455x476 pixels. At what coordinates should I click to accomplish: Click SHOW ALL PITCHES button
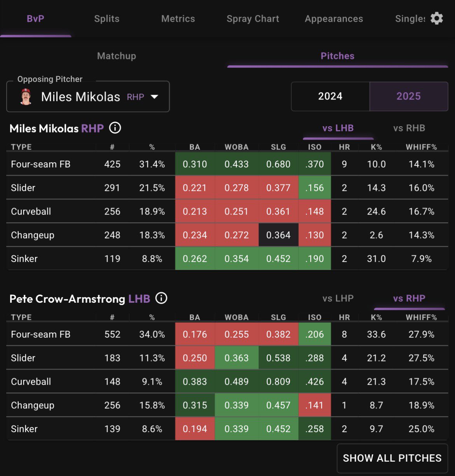click(x=392, y=458)
